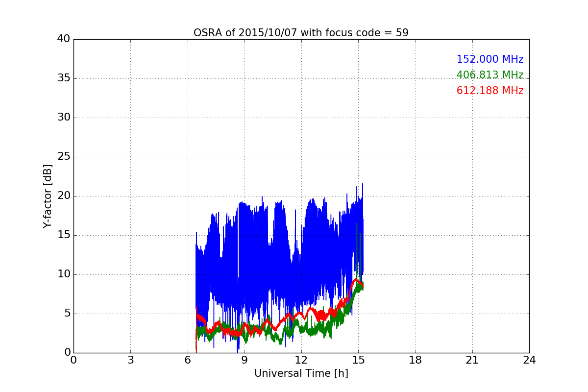The width and height of the screenshot is (588, 392).
Task: Click the plot title mentioning focus code 59
Action: [x=301, y=33]
